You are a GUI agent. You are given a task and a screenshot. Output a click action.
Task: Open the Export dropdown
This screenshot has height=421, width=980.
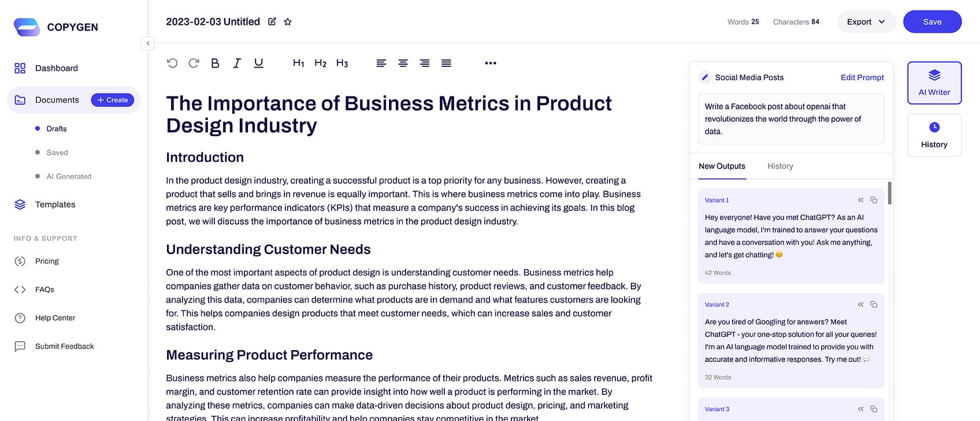866,22
